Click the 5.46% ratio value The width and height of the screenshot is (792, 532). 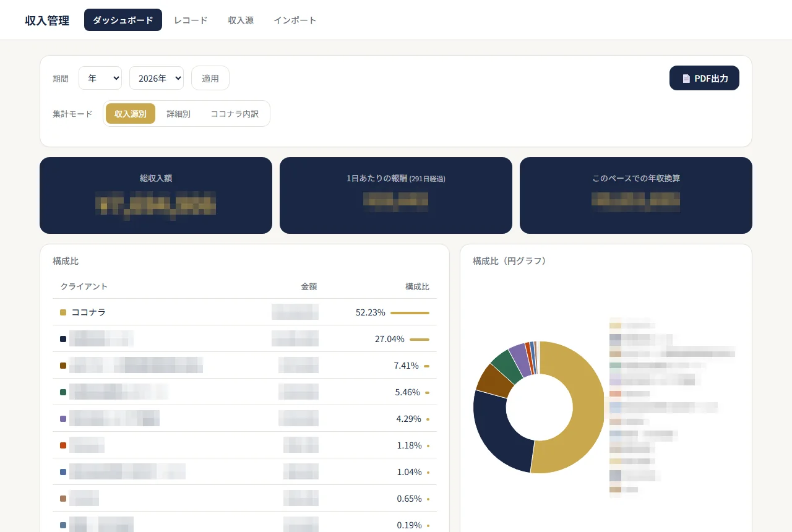tap(408, 392)
